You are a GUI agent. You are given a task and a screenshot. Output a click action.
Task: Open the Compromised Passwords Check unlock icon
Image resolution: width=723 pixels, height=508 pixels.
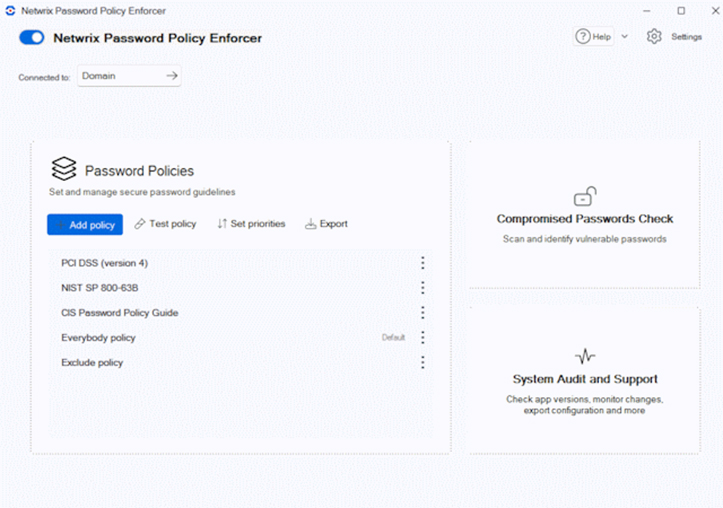coord(585,196)
